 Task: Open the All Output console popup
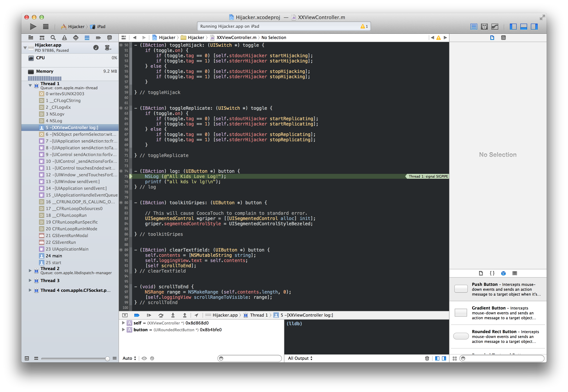pyautogui.click(x=300, y=358)
